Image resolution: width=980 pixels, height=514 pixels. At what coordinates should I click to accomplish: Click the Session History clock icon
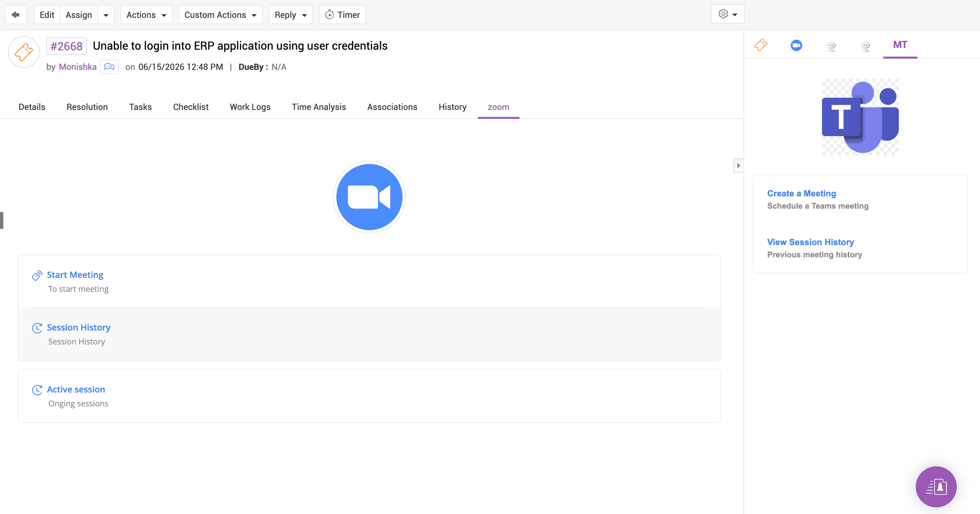tap(37, 328)
